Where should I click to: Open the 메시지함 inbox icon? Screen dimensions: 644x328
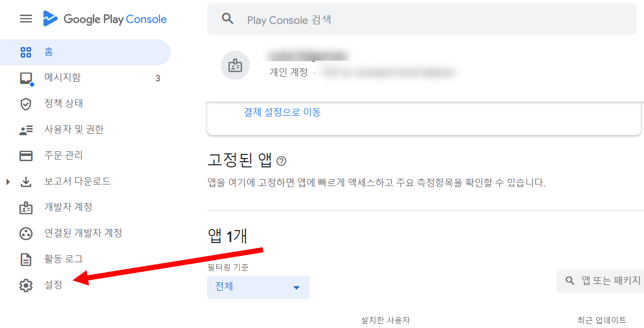[x=26, y=78]
